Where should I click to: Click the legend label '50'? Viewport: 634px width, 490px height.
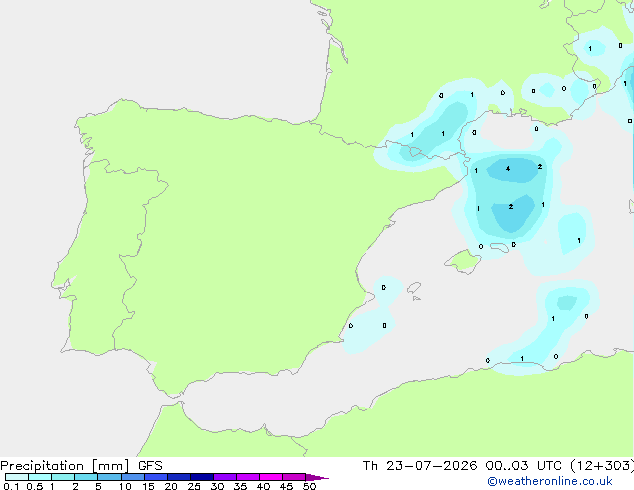point(309,486)
